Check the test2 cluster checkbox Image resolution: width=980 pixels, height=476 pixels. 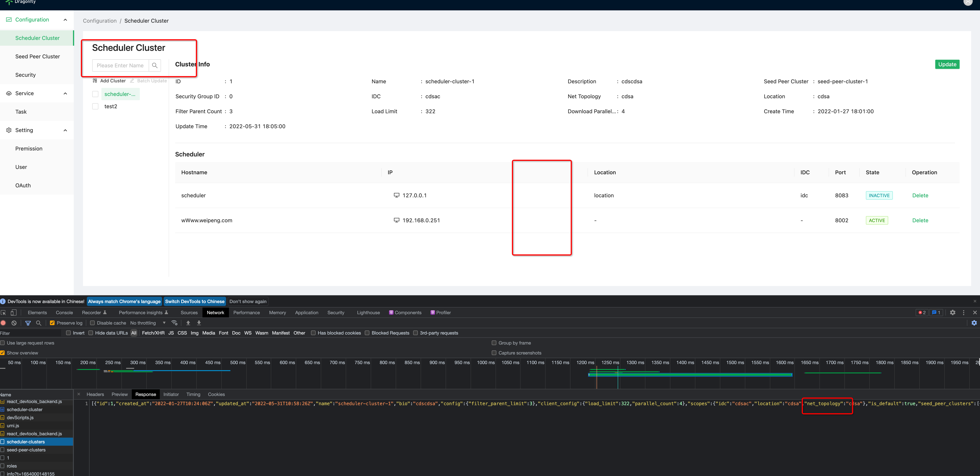(x=95, y=106)
